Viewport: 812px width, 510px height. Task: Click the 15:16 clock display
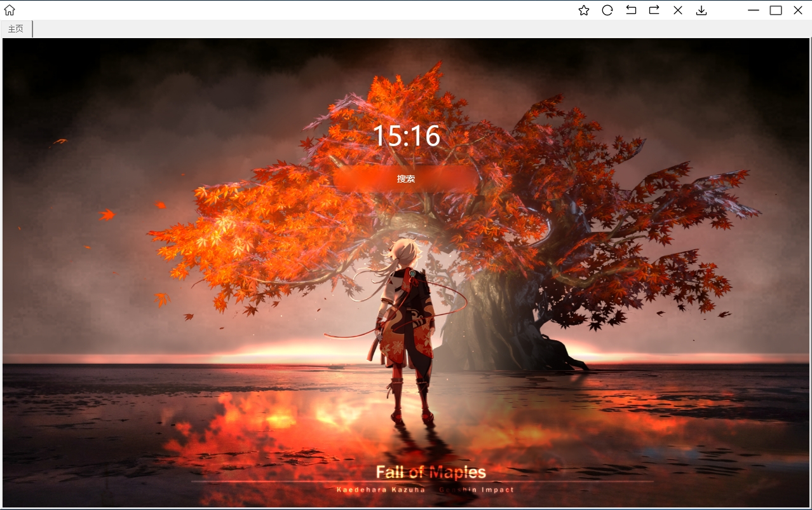[406, 135]
